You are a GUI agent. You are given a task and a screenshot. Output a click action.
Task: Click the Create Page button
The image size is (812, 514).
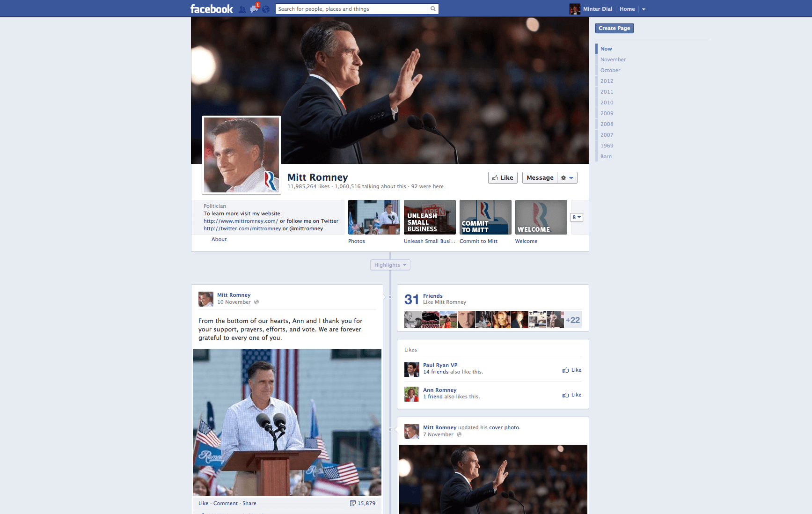coord(614,28)
